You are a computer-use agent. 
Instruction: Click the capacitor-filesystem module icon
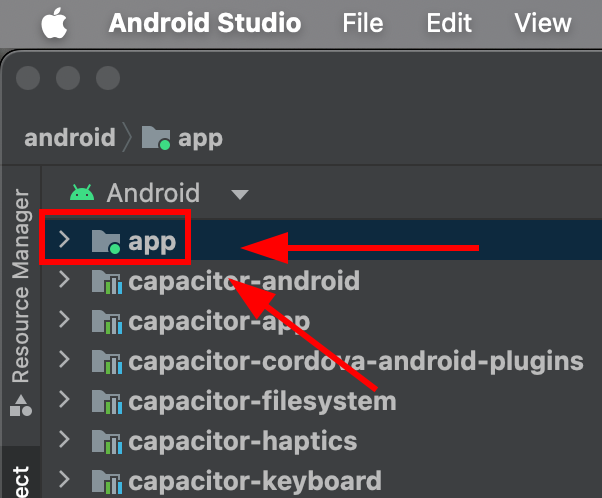click(x=105, y=401)
